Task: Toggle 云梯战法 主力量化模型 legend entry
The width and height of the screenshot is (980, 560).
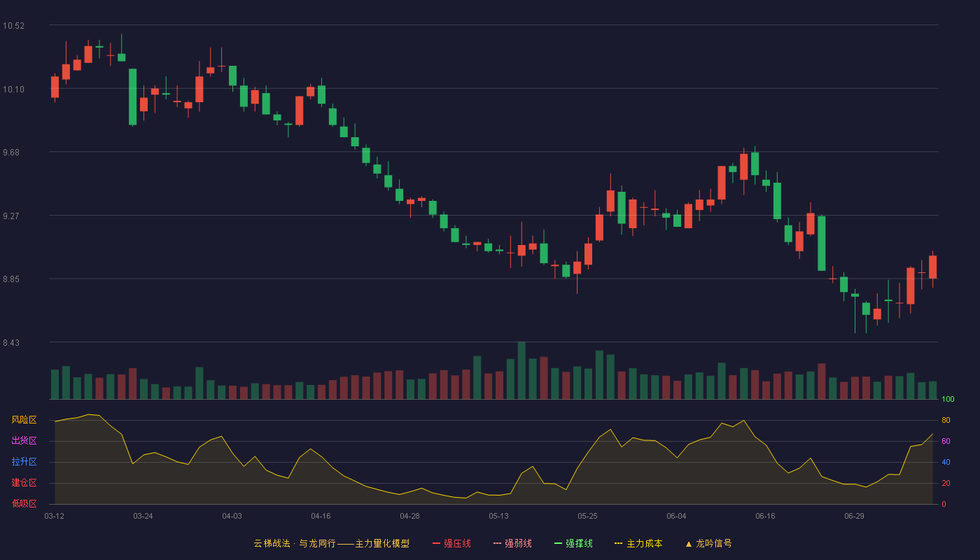Action: [x=332, y=543]
